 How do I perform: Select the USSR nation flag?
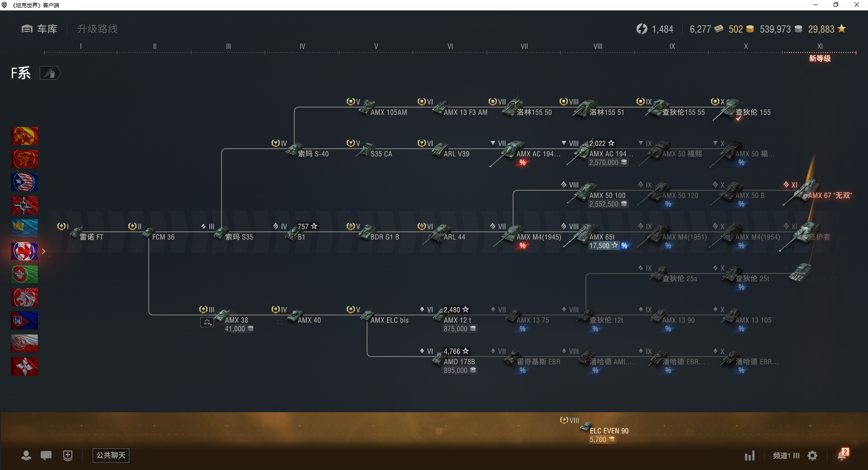coord(24,136)
